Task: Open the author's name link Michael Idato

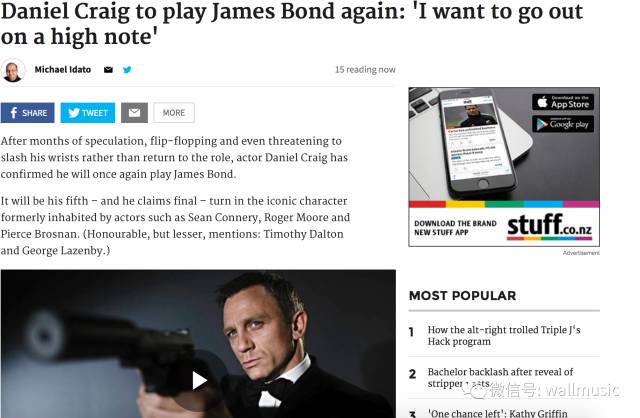Action: (x=62, y=70)
